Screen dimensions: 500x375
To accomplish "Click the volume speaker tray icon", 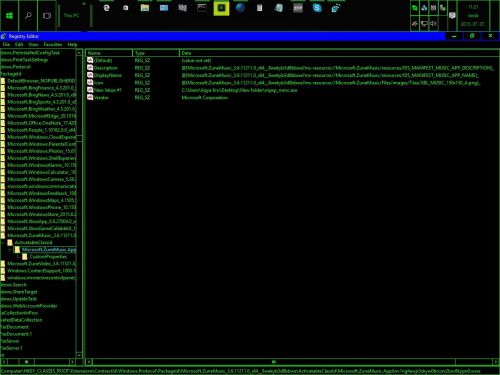I will (433, 24).
